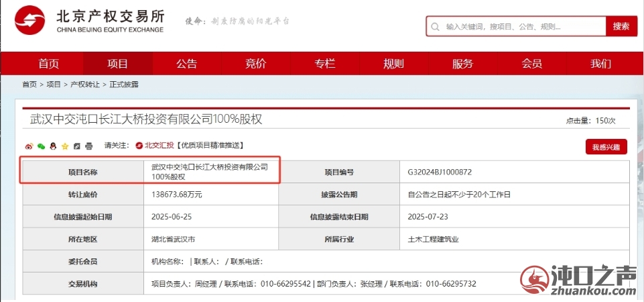Open the 首页 navigation tab
The width and height of the screenshot is (644, 302).
click(49, 64)
